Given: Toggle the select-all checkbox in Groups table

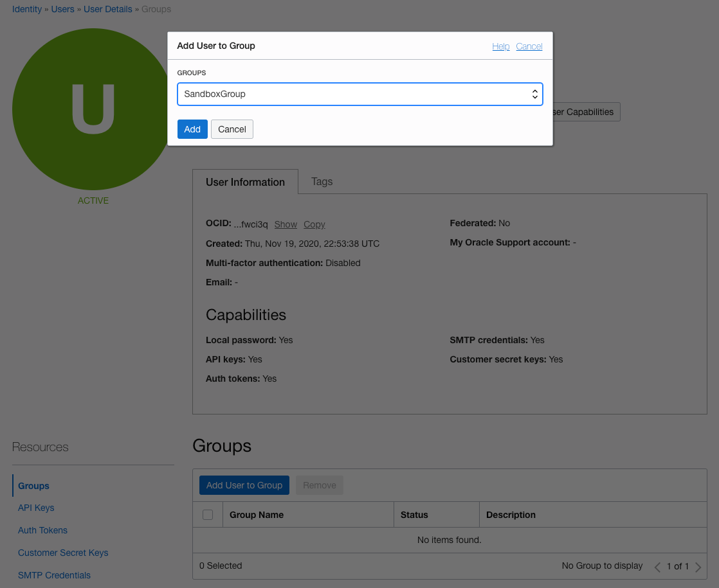Looking at the screenshot, I should [x=207, y=514].
